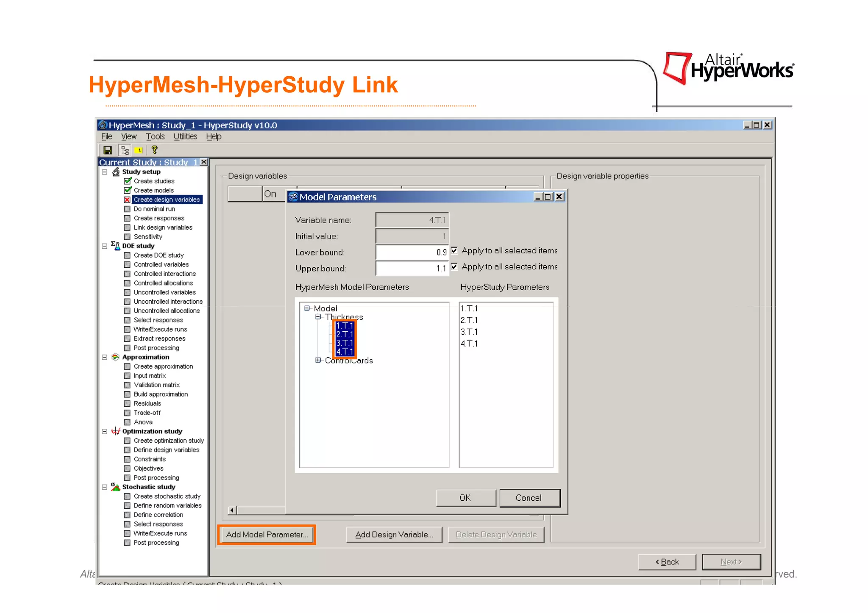Click the Sensitivity status box
The image size is (868, 613).
click(127, 237)
